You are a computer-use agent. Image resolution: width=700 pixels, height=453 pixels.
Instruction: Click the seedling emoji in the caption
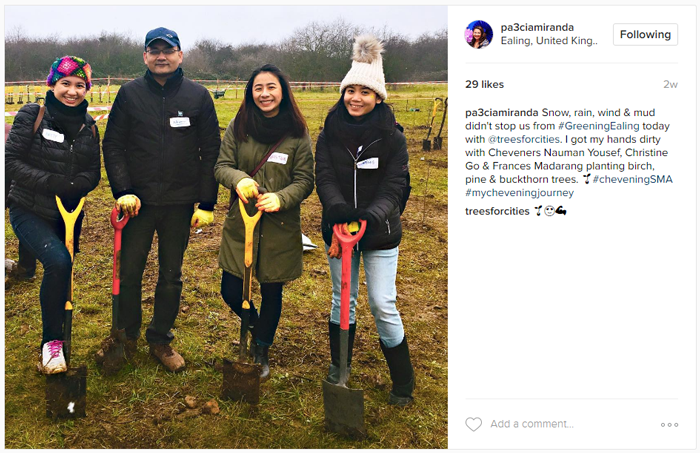[586, 179]
